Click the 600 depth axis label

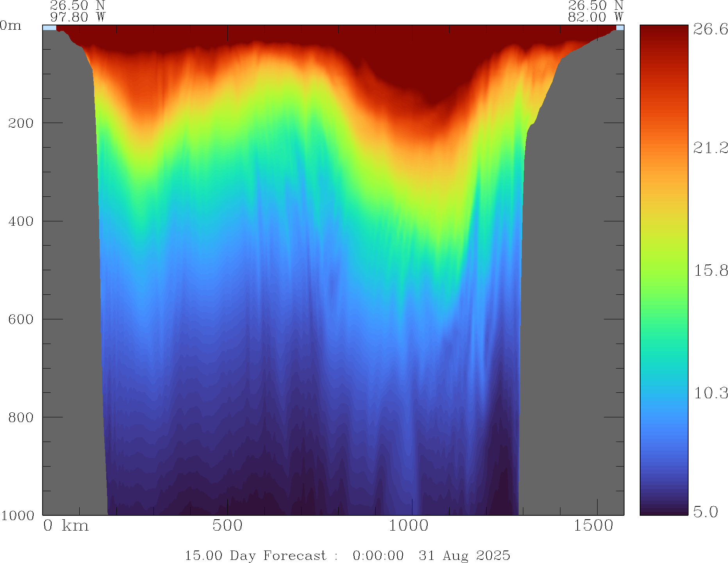[x=20, y=319]
